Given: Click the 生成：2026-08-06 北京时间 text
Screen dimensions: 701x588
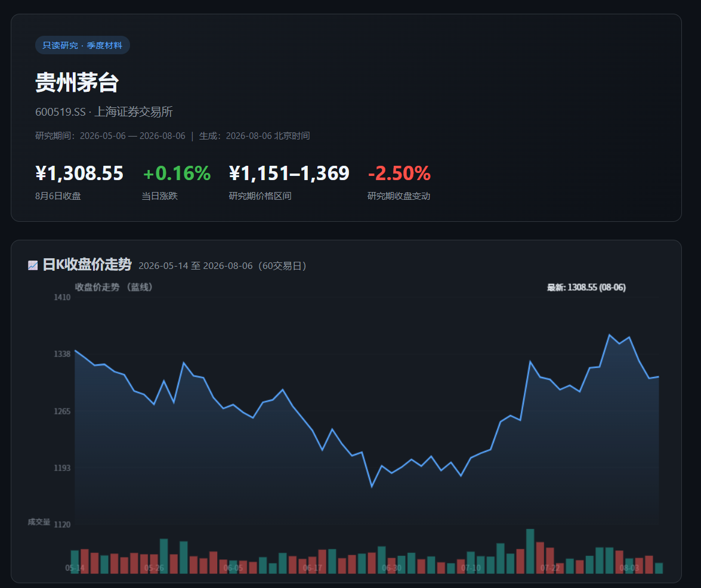Looking at the screenshot, I should (x=254, y=136).
